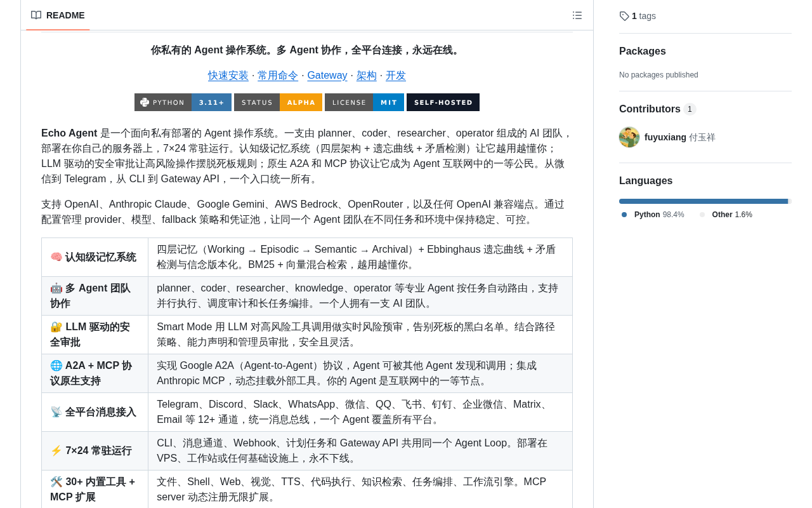The height and width of the screenshot is (508, 812).
Task: Click the Other 1.6% language entry
Action: click(726, 215)
